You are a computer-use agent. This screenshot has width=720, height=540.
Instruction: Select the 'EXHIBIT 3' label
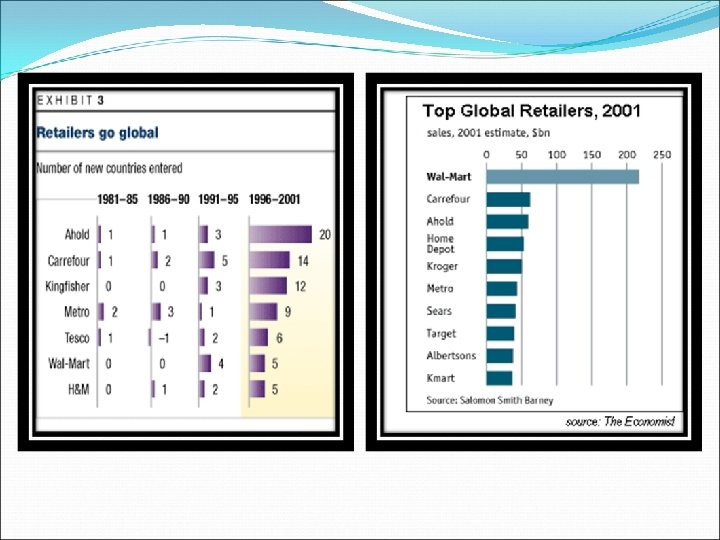click(70, 101)
